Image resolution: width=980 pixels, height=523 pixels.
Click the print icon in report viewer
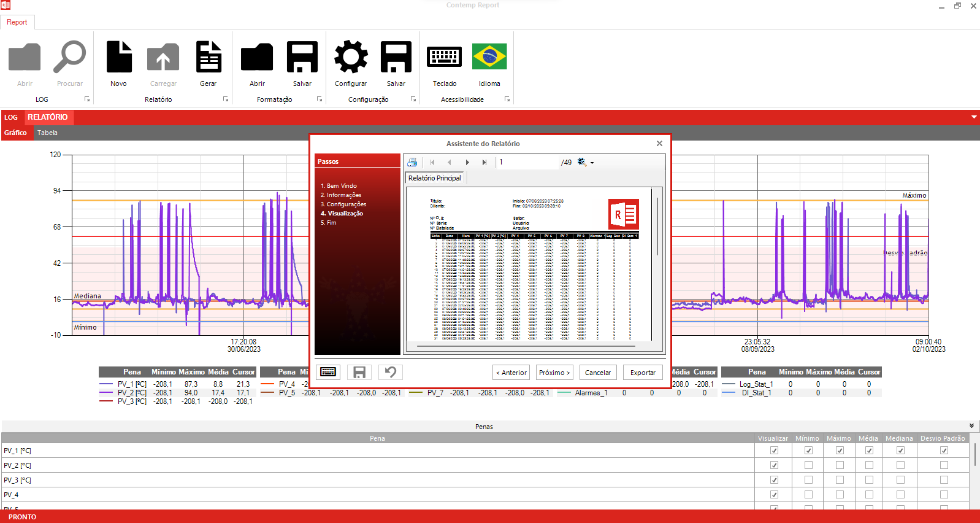click(x=412, y=162)
